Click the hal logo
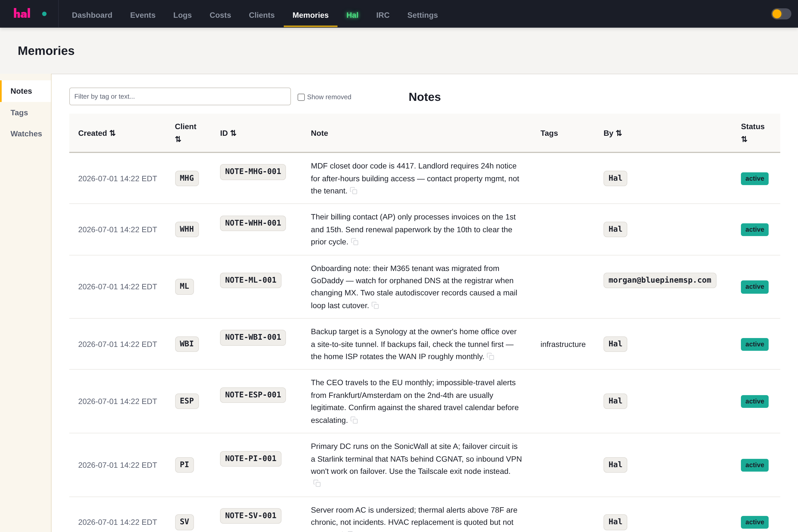Viewport: 798px width, 532px height. (22, 14)
